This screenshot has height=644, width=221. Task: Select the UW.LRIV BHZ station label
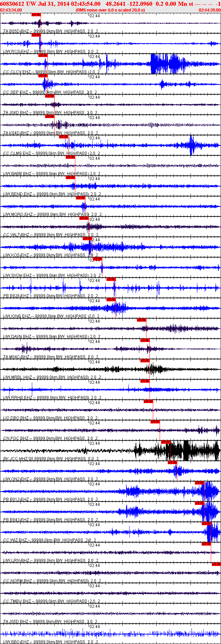(x=51, y=561)
